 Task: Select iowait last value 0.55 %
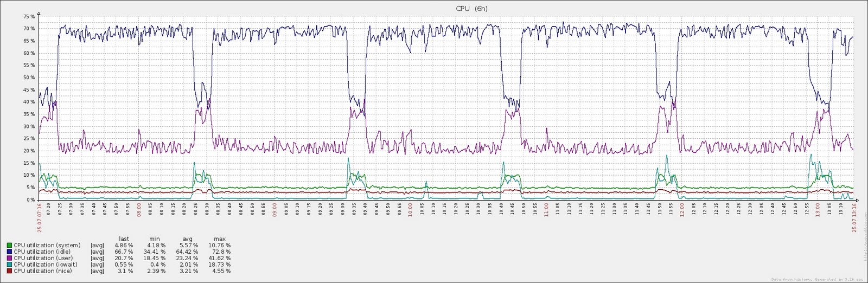124,265
